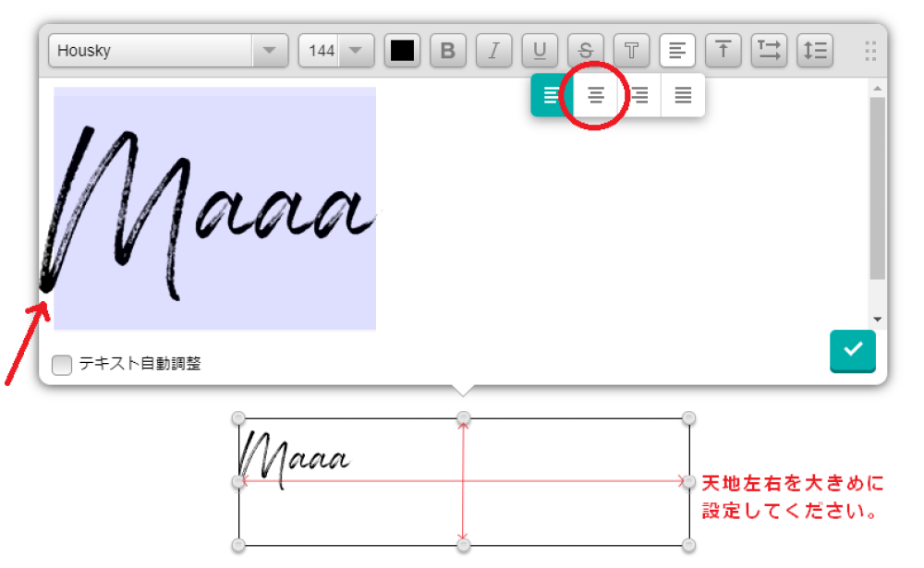Image resolution: width=924 pixels, height=568 pixels.
Task: Open the horizontal text alignment button
Action: coord(677,51)
